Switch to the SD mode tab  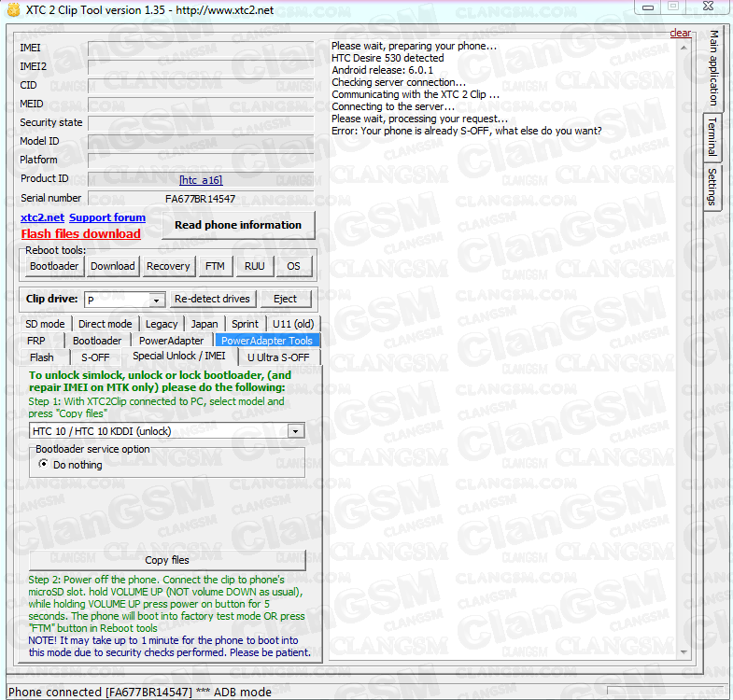[45, 324]
